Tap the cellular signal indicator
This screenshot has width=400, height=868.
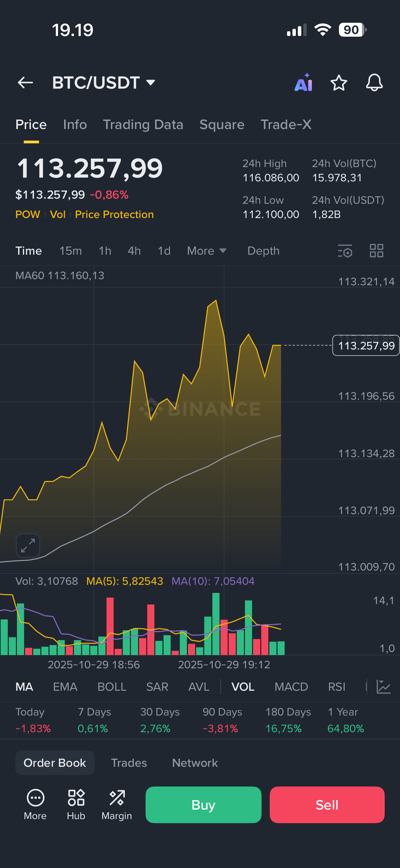coord(297,30)
